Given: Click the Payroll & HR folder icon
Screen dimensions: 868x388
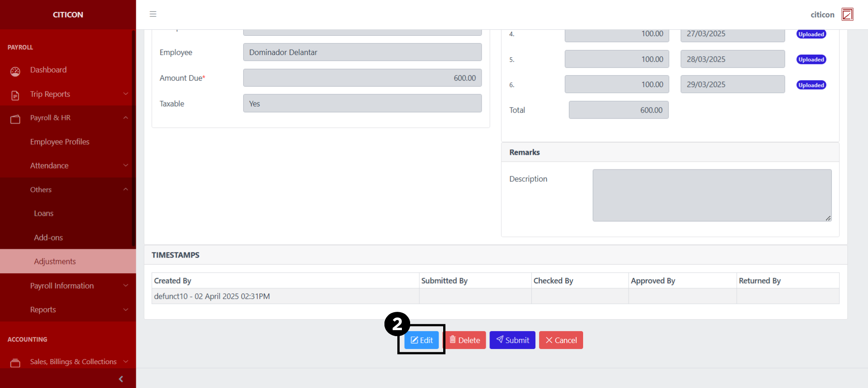Looking at the screenshot, I should click(15, 119).
